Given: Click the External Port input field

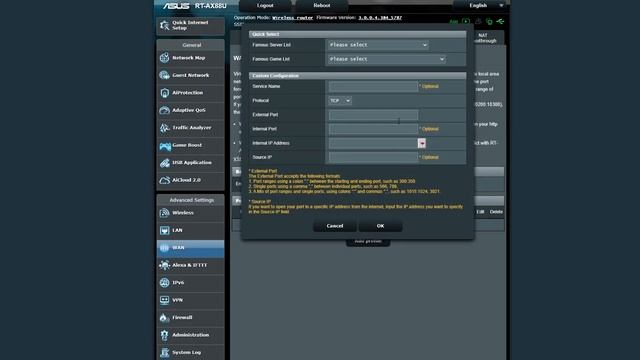Looking at the screenshot, I should (x=373, y=115).
